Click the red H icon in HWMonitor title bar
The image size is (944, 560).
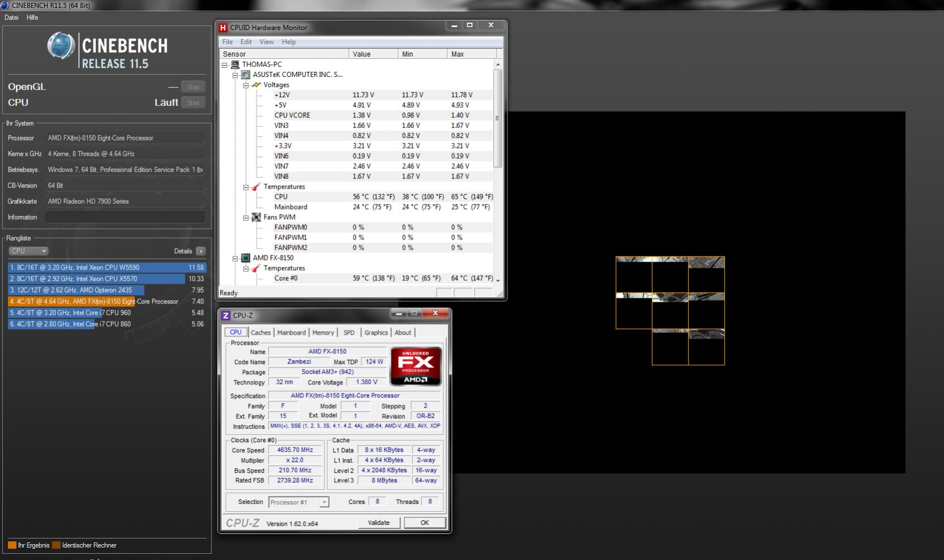[x=223, y=27]
